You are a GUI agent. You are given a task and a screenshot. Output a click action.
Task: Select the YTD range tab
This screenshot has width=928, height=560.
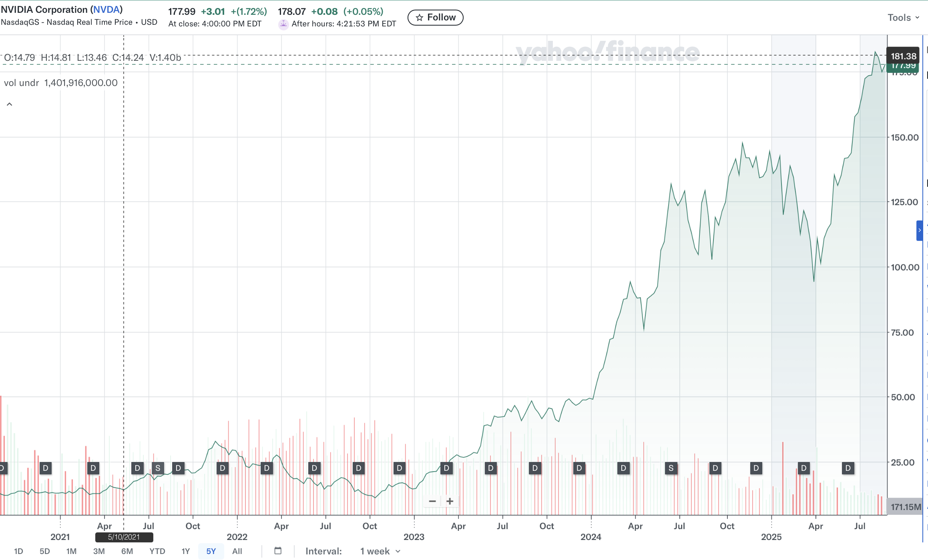(x=157, y=551)
